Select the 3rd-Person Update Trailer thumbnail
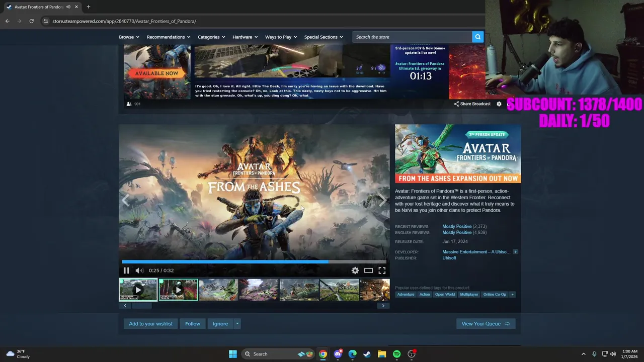 (x=138, y=290)
